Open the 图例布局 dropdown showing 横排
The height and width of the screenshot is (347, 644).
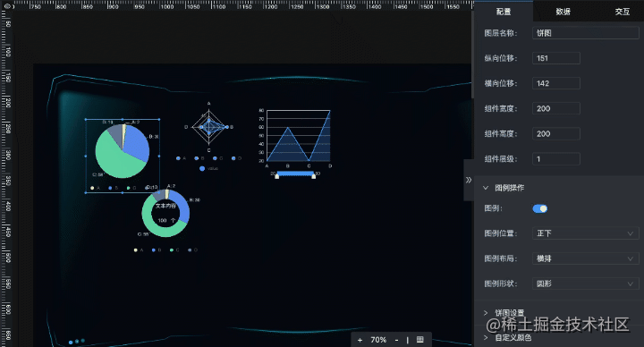coord(585,258)
